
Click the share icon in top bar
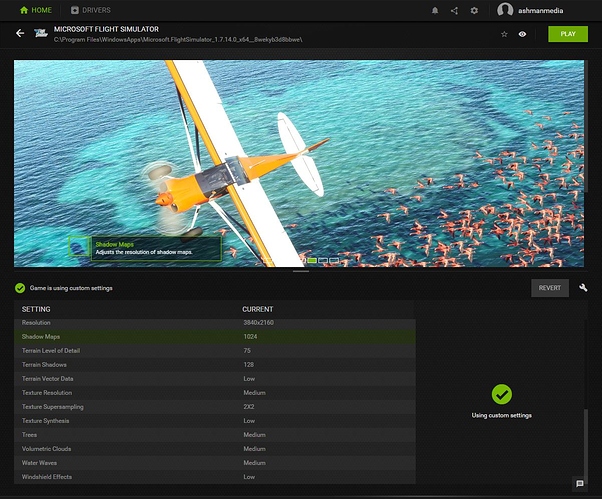(454, 11)
